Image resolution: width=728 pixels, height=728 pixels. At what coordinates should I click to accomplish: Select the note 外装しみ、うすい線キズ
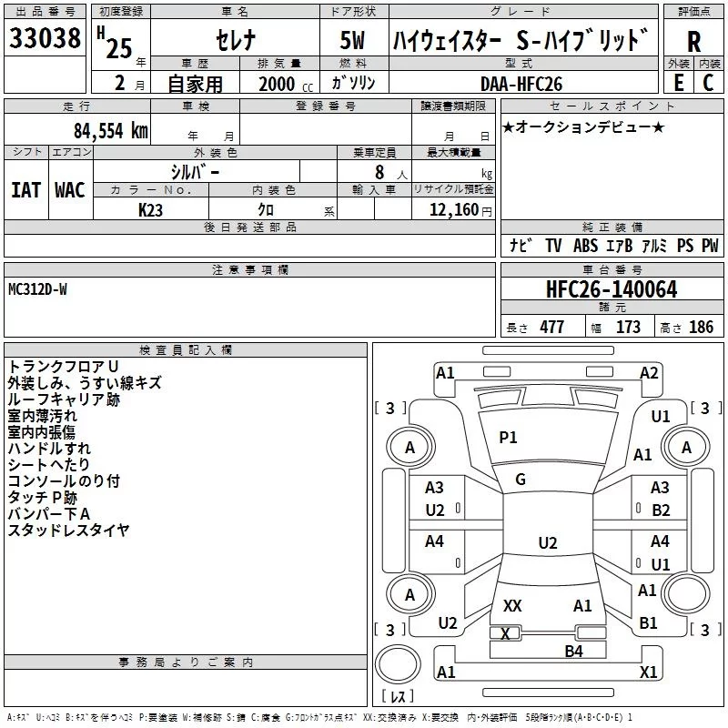(x=85, y=383)
